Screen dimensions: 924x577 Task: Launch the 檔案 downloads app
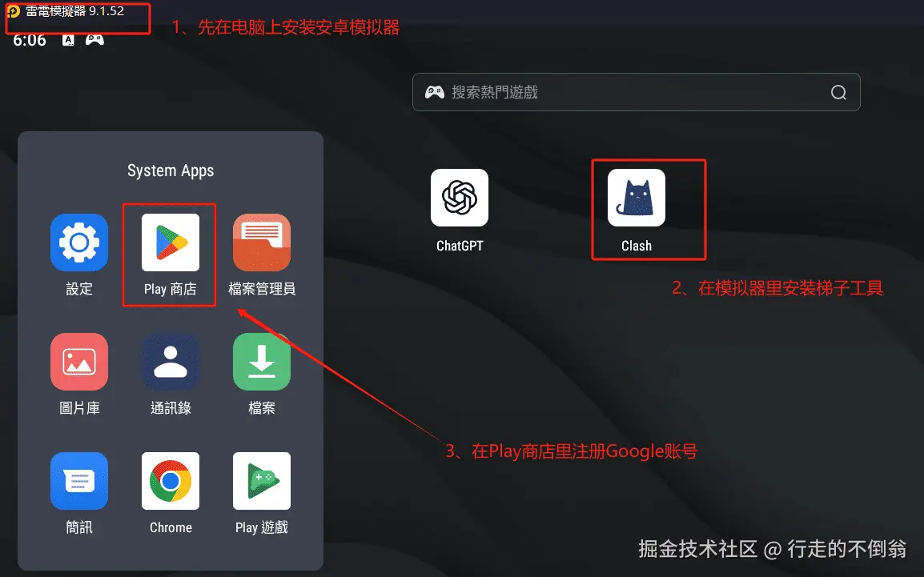(261, 362)
